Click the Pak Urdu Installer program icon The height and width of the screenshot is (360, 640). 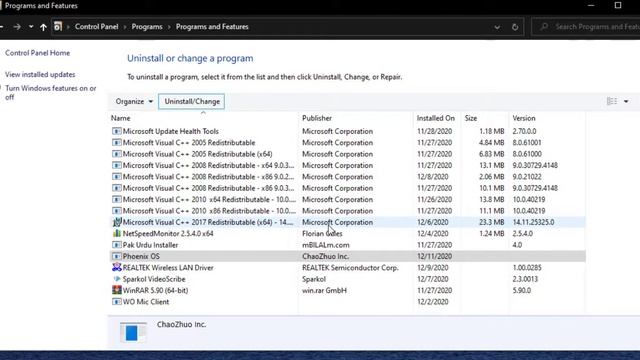click(117, 245)
